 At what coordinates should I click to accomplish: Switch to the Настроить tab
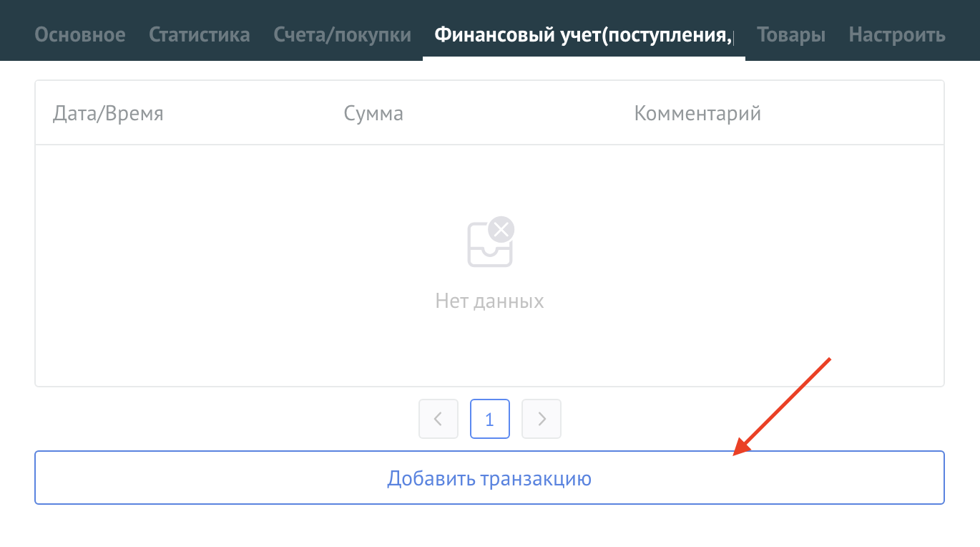coord(897,34)
